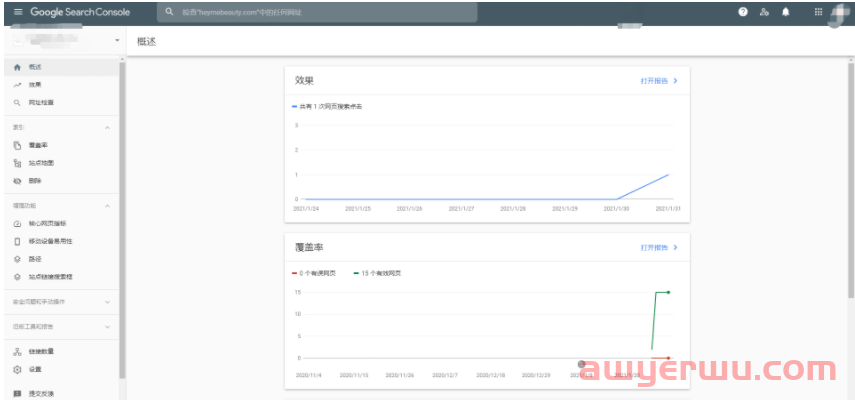The height and width of the screenshot is (400, 855).
Task: Click the blue web search clicks legend
Action: coord(327,107)
